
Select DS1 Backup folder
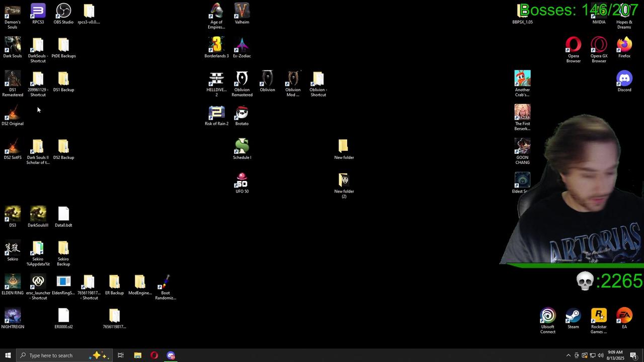pos(63,81)
